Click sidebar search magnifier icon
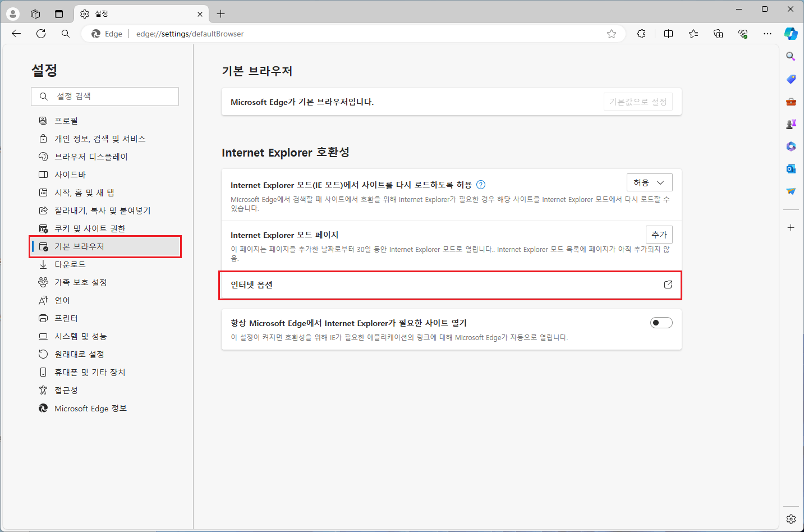804x532 pixels. [791, 56]
